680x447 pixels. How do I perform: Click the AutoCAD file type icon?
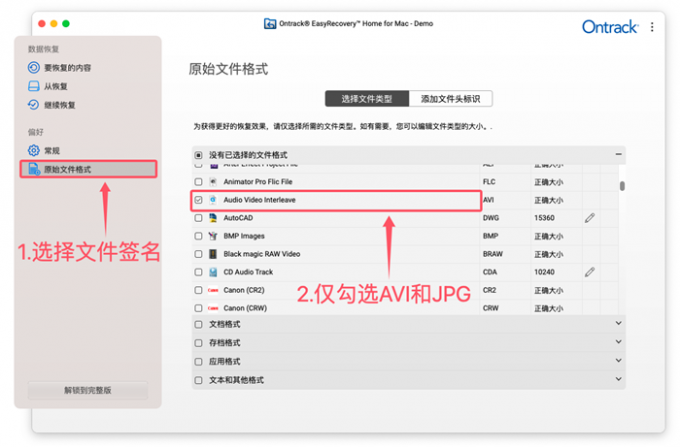pyautogui.click(x=213, y=218)
